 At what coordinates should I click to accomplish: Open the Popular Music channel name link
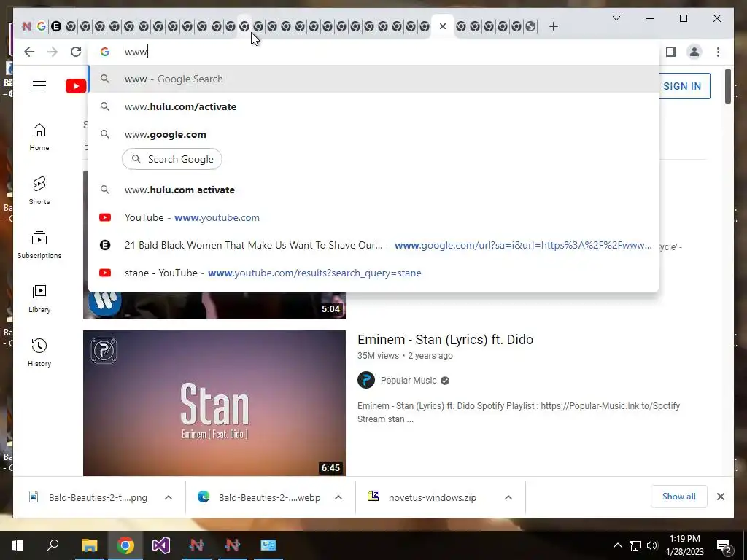(409, 381)
